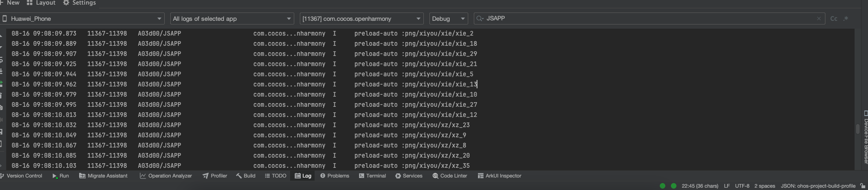Open the Build tool window
The height and width of the screenshot is (190, 868).
pos(245,176)
